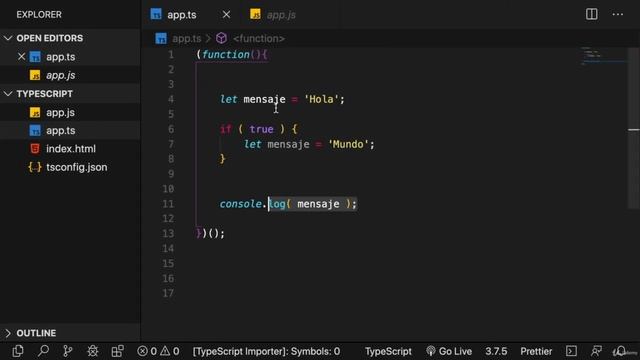Click TypeScript Importer Symbols: 0 status item

[x=266, y=351]
